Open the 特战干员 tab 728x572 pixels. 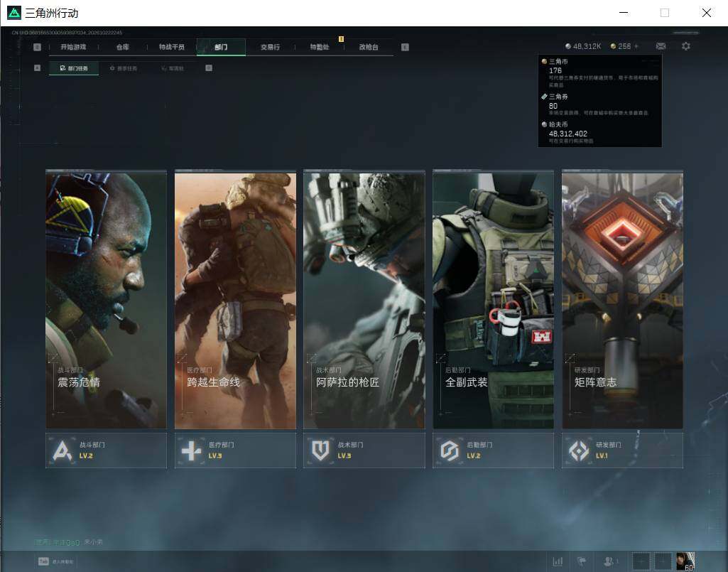(172, 47)
